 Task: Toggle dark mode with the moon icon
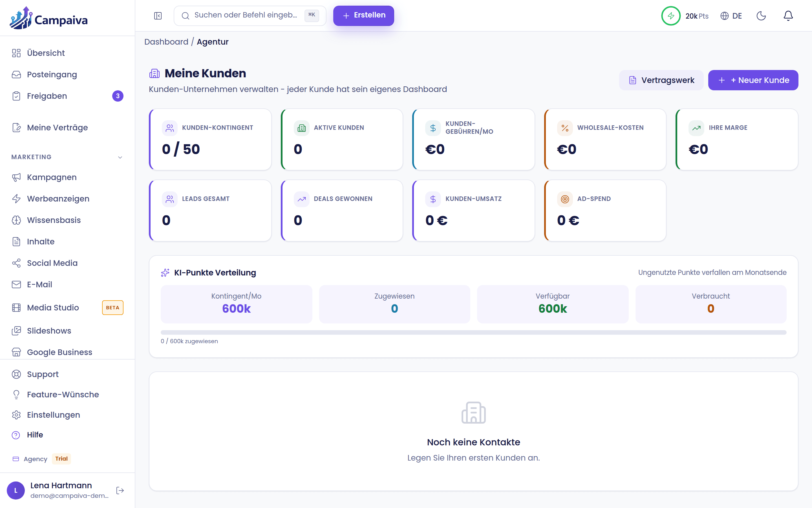[x=761, y=16]
